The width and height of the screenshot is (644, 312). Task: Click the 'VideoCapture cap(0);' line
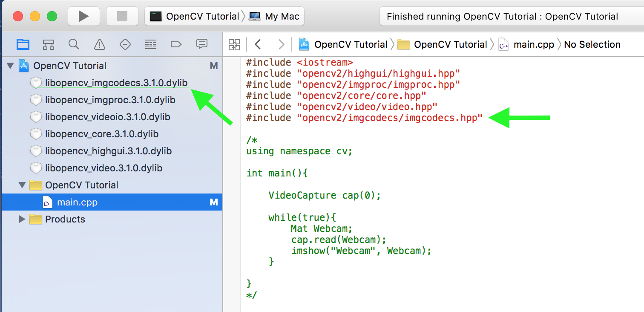pyautogui.click(x=325, y=195)
